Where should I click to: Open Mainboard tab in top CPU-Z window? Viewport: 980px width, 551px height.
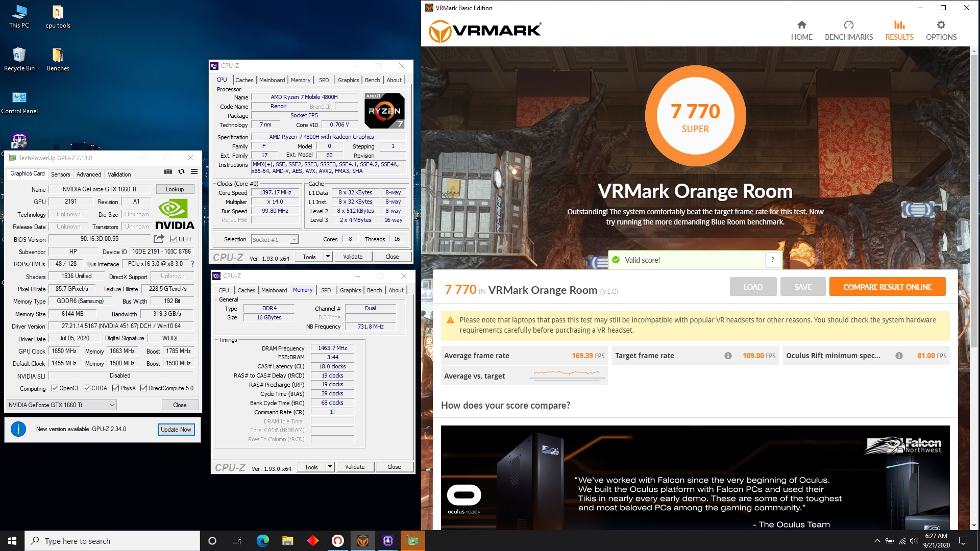coord(272,80)
